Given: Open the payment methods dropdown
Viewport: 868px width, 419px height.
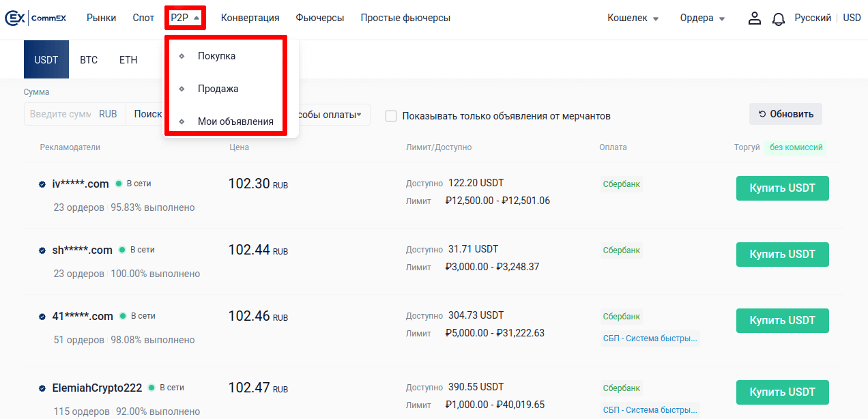Looking at the screenshot, I should [331, 115].
